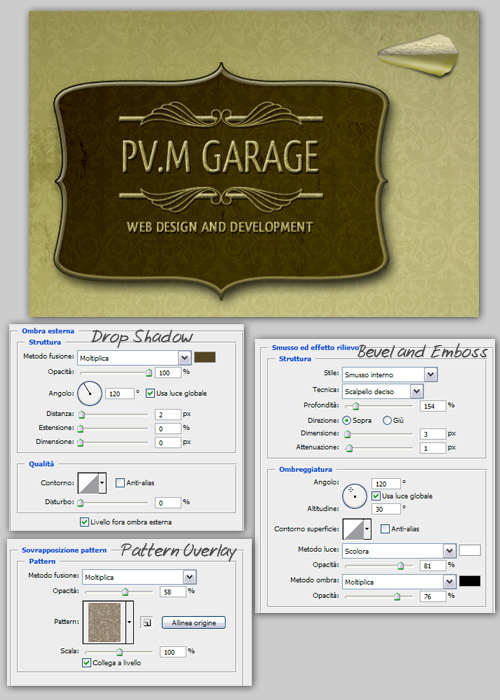The height and width of the screenshot is (700, 500).
Task: Open the Stile dropdown Smusso interno
Action: (x=390, y=375)
